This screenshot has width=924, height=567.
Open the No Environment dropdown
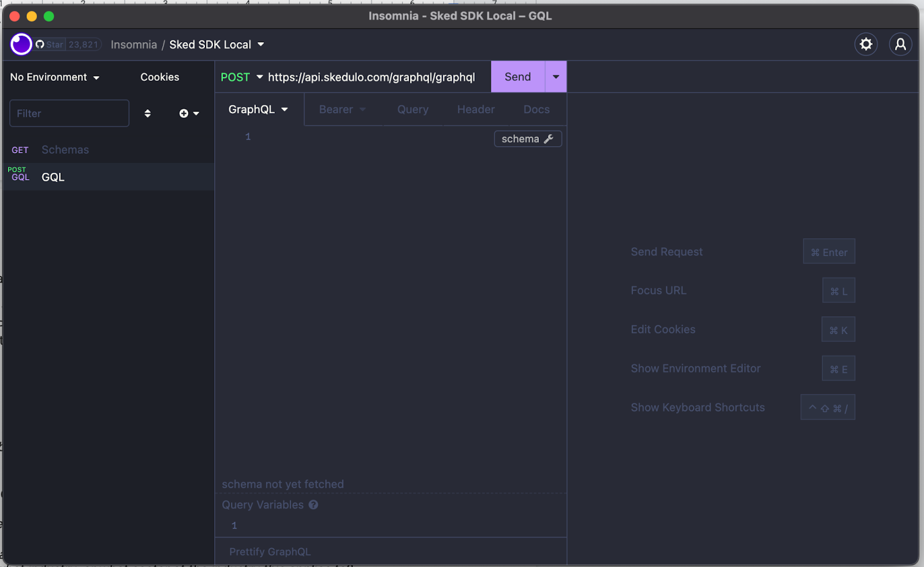pos(55,77)
